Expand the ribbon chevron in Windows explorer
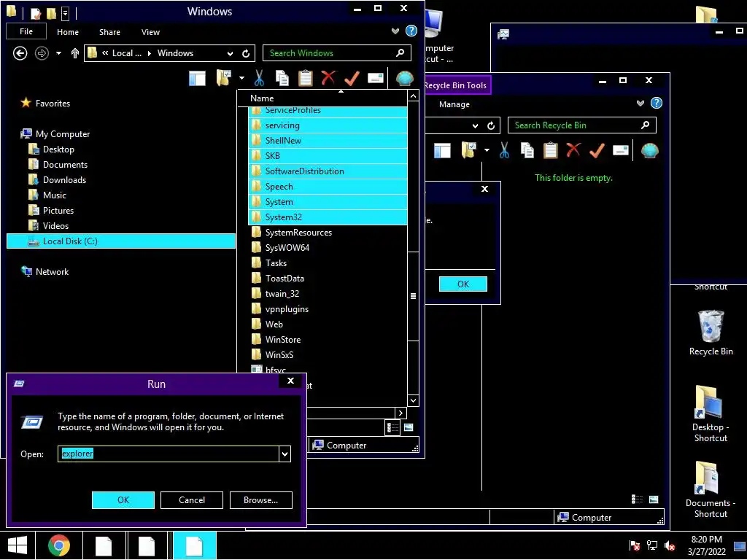 click(x=395, y=31)
